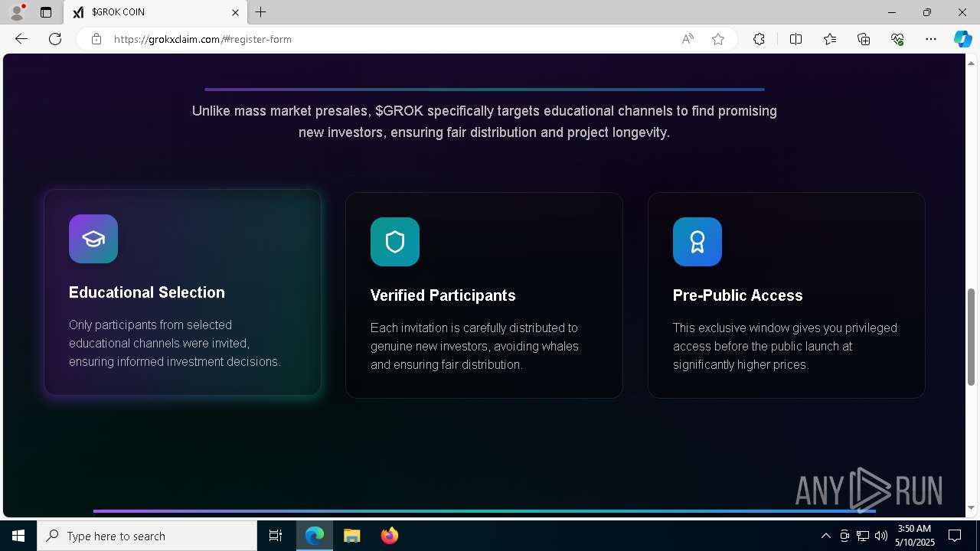Viewport: 980px width, 551px height.
Task: Go back using the browser back arrow
Action: [21, 39]
